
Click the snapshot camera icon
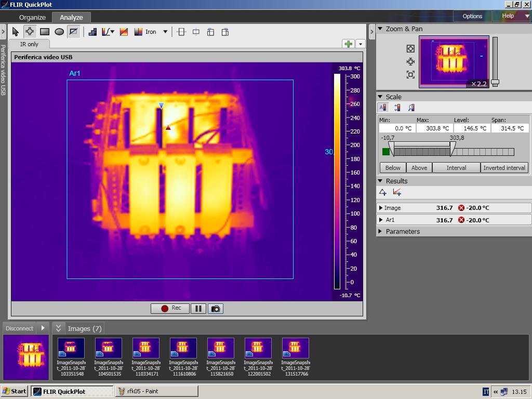[x=216, y=309]
